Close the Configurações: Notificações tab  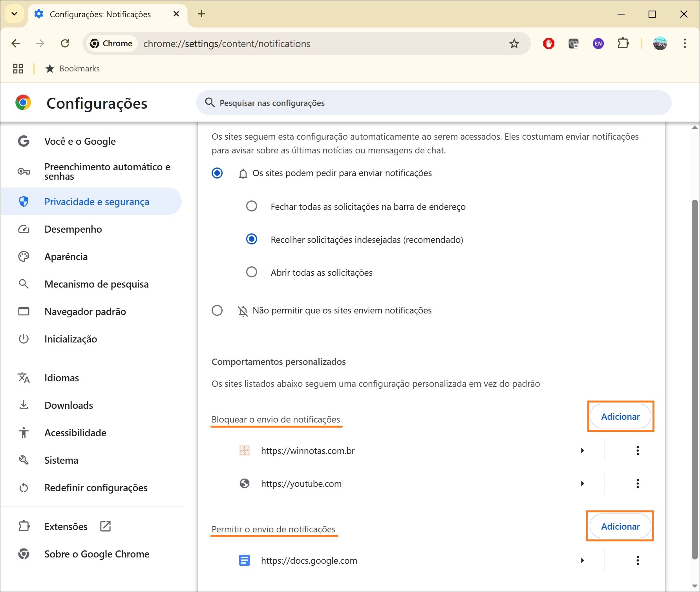click(176, 14)
